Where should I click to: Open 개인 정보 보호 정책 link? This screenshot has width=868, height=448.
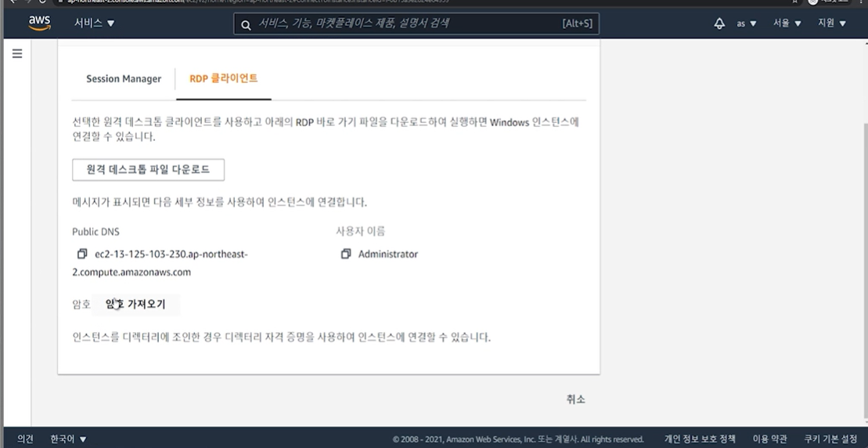[x=700, y=439]
